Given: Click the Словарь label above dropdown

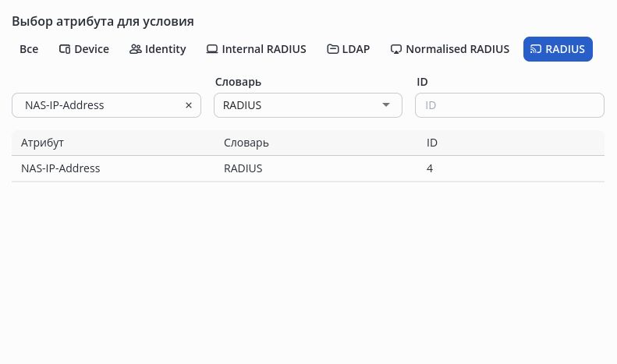Looking at the screenshot, I should [x=237, y=82].
